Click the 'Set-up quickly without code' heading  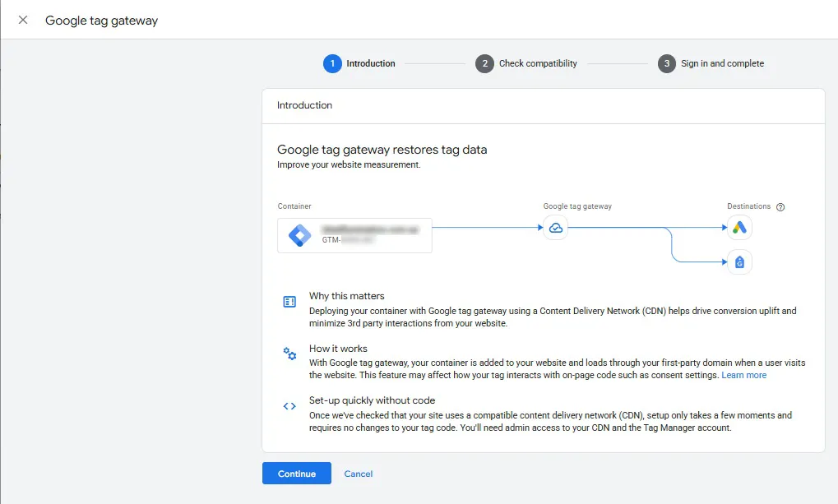(372, 400)
